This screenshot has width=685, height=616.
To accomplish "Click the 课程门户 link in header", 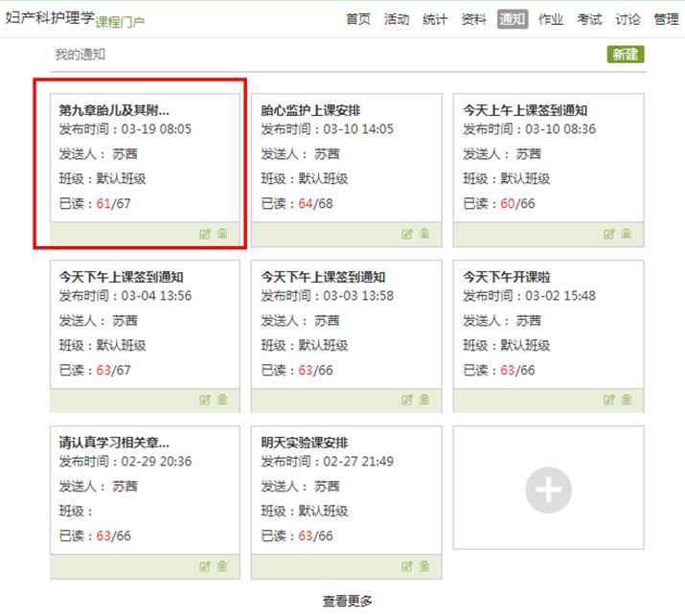I will 120,22.
